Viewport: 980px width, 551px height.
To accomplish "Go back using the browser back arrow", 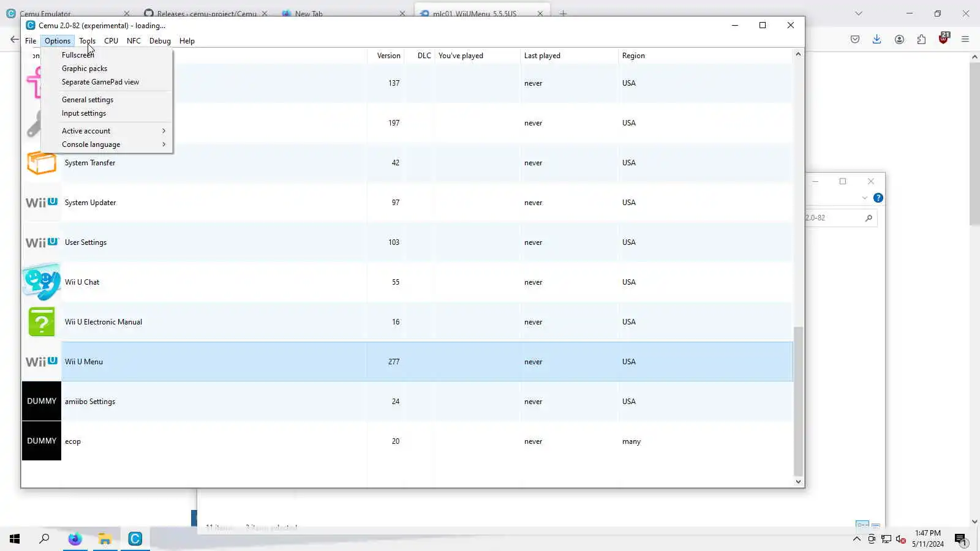I will pos(14,39).
